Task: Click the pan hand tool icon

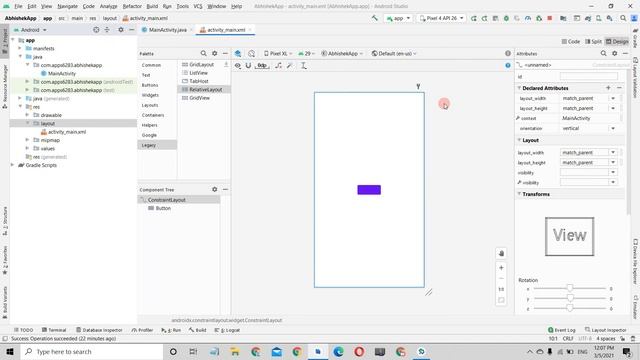Action: click(501, 253)
